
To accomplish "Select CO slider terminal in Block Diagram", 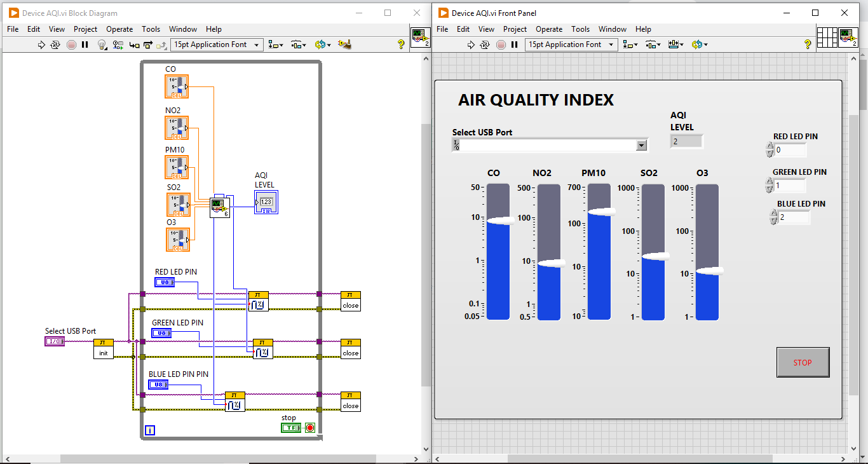I will (x=177, y=86).
